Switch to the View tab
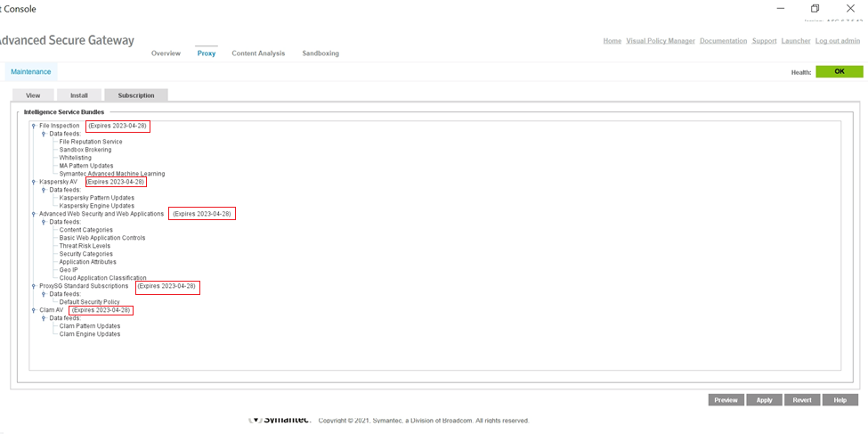 tap(33, 95)
